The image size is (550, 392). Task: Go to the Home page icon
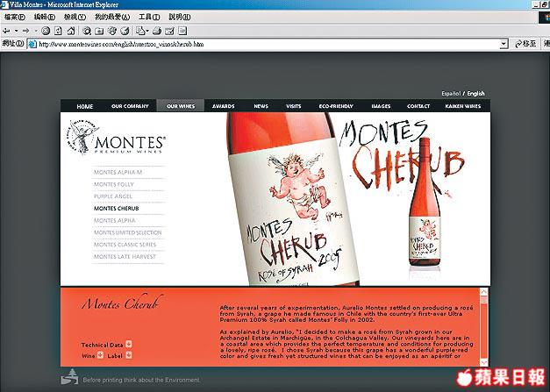pos(71,32)
